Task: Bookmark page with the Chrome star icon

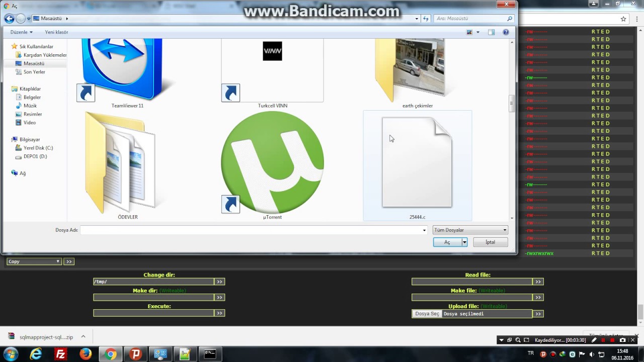Action: [623, 19]
